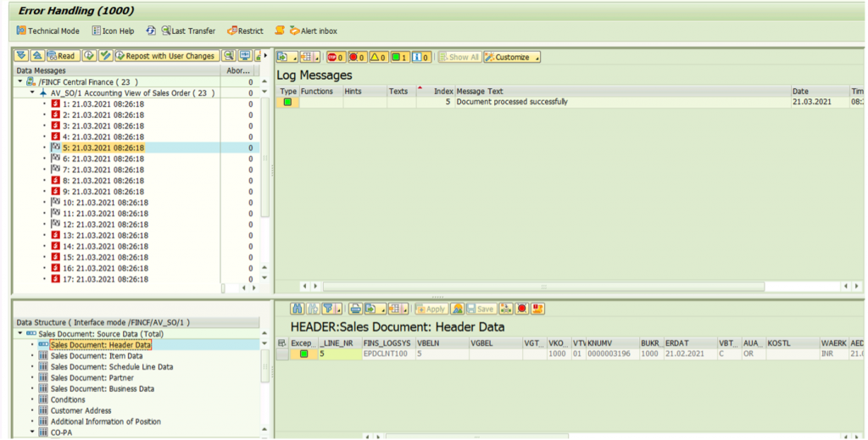Click 'Document processed successfully' message text

511,102
